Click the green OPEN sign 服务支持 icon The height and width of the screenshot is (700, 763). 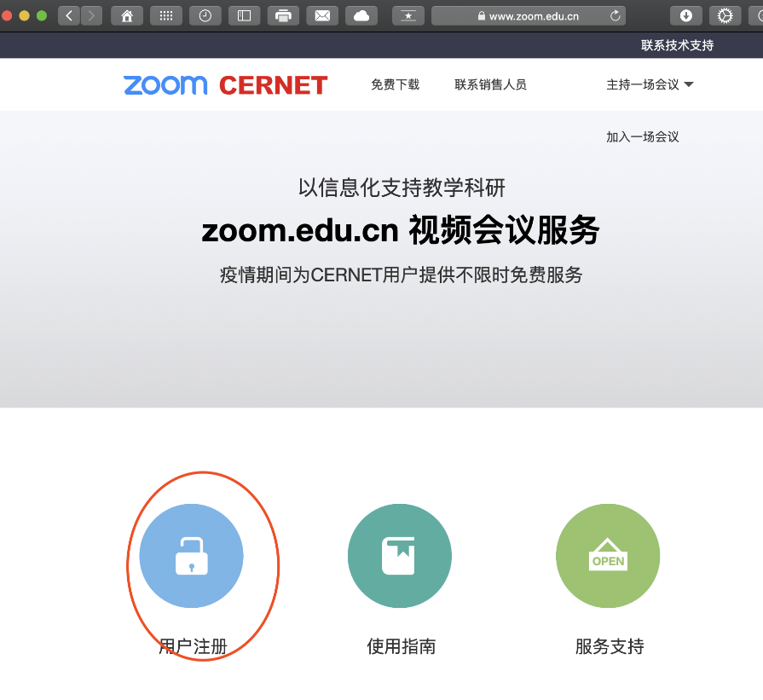608,555
